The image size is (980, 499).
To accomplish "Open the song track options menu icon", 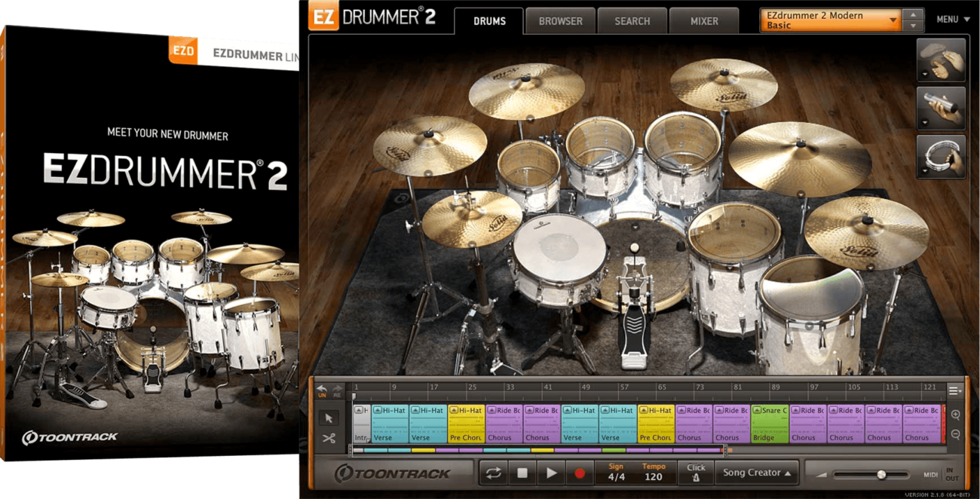I will click(x=954, y=390).
